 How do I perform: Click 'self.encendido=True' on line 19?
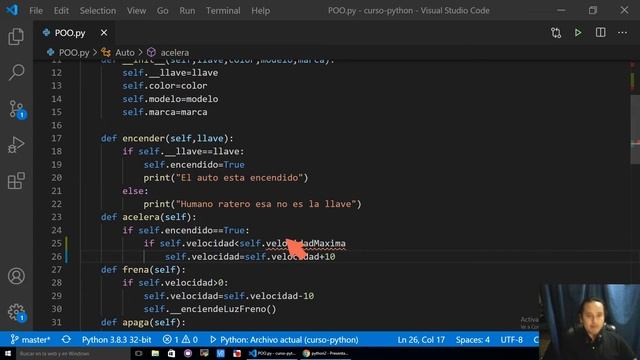pyautogui.click(x=194, y=165)
